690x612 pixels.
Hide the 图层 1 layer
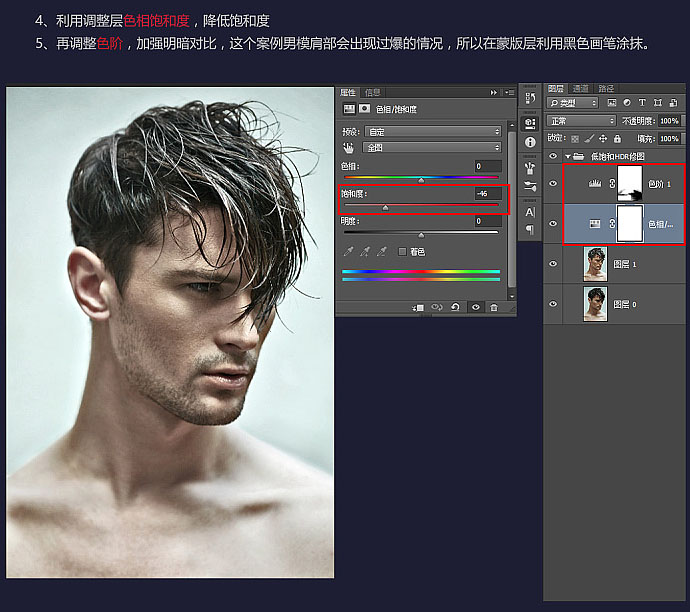click(x=553, y=264)
